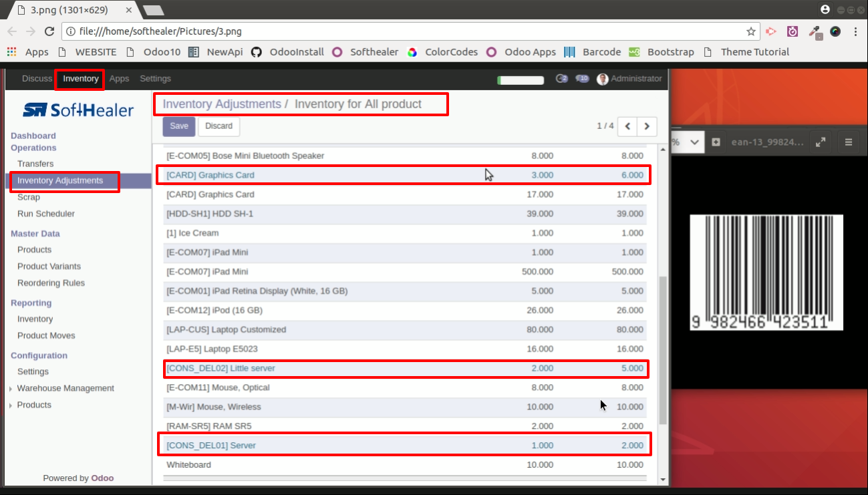Select the [CONS_DEL01] Server row
The image size is (868, 495).
pyautogui.click(x=405, y=446)
